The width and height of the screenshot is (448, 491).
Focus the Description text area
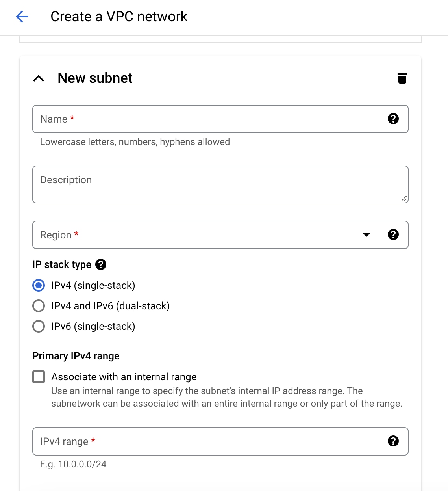coord(220,184)
